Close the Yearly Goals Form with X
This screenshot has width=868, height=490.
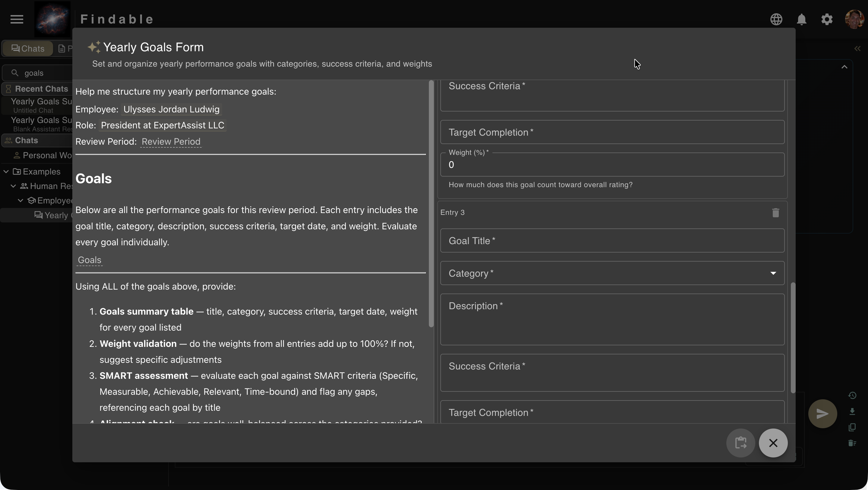(773, 443)
